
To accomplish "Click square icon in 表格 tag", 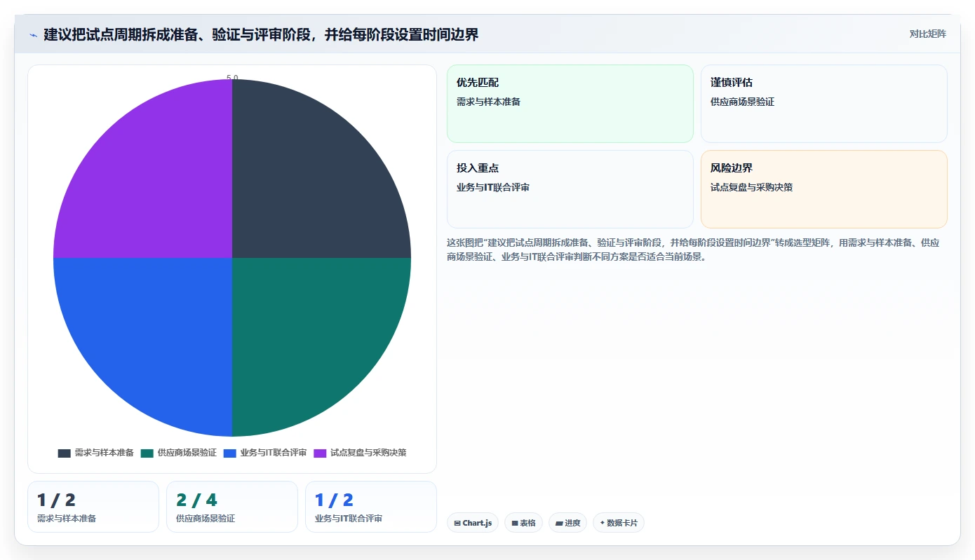I will tap(515, 523).
